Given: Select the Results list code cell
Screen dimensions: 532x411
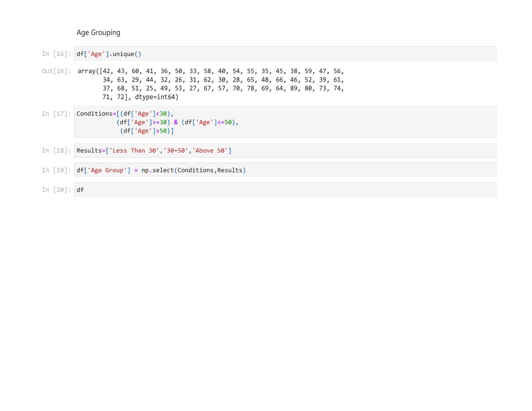Looking at the screenshot, I should (x=285, y=150).
